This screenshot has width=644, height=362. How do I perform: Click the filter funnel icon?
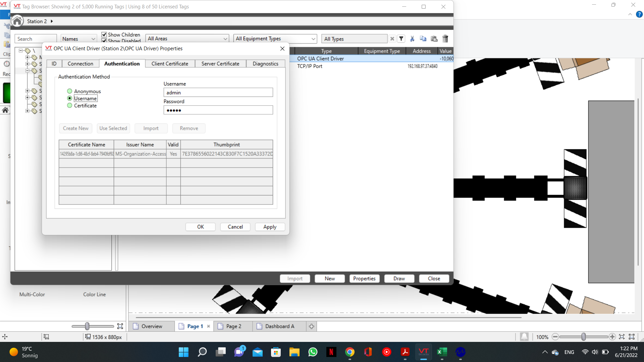(401, 39)
